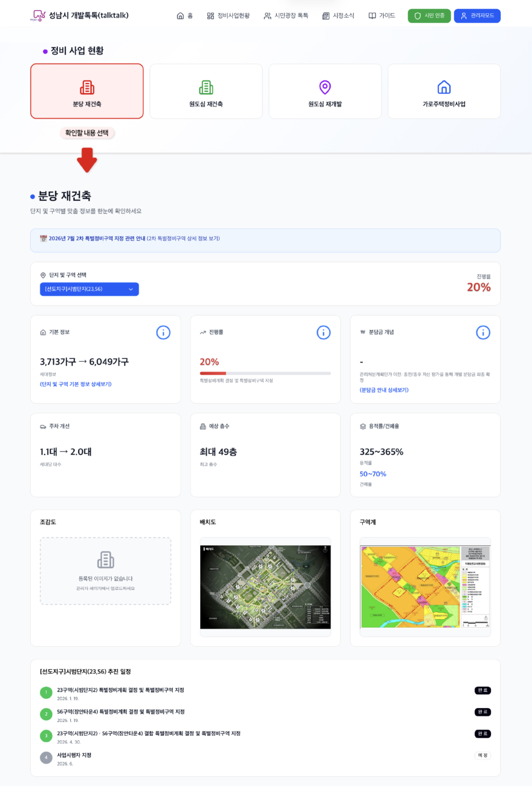Click the layers icon beside 용적률/건폐율
Screen dimensions: 532x786
[363, 427]
